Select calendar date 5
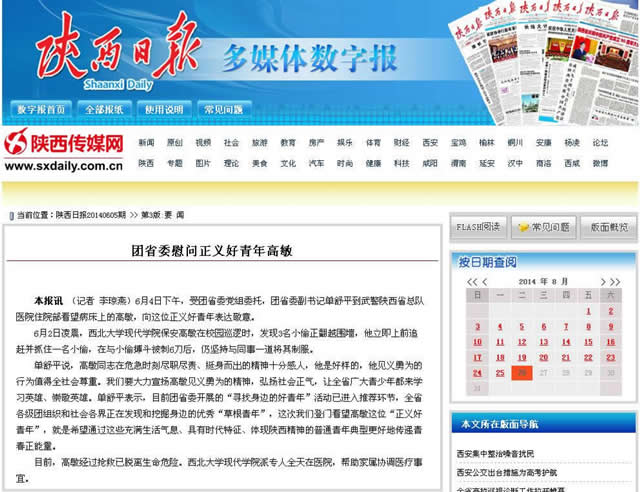Image resolution: width=640 pixels, height=492 pixels. pyautogui.click(x=522, y=327)
